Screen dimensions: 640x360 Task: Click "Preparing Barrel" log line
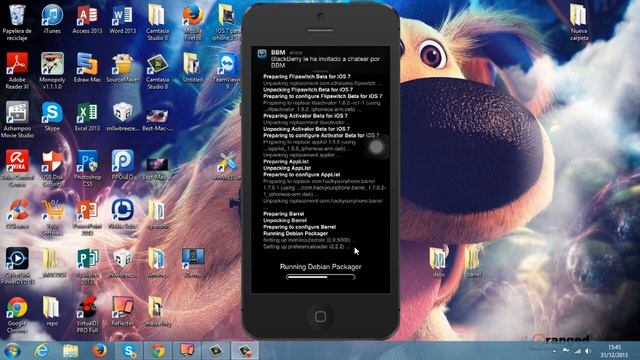point(283,214)
